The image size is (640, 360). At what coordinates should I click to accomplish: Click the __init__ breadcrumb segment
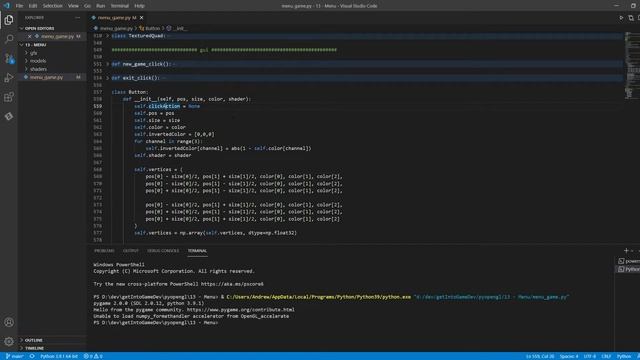tap(180, 28)
